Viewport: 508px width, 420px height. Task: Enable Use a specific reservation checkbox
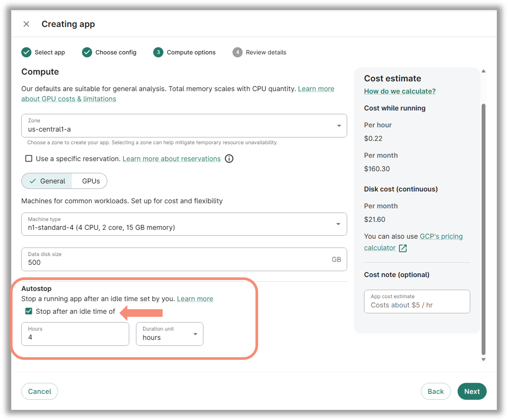(x=29, y=159)
